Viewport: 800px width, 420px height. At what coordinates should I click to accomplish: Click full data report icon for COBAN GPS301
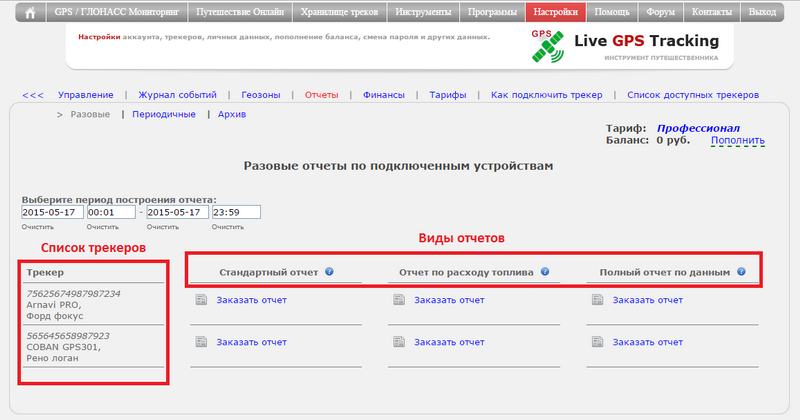point(597,342)
